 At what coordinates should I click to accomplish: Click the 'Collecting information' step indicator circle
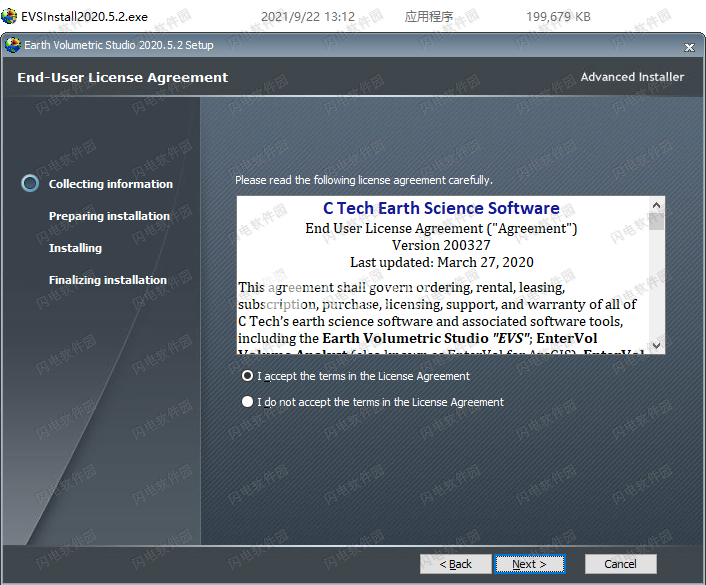(x=30, y=183)
